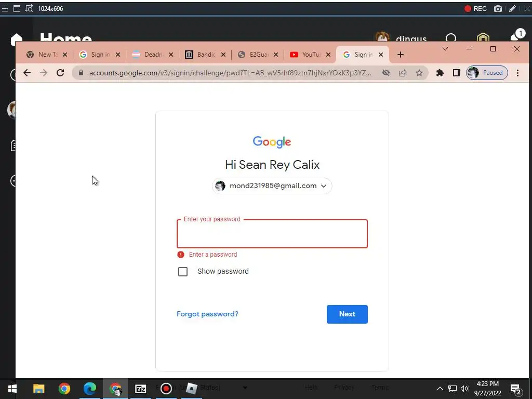The image size is (532, 399).
Task: Go back using the browser back arrow
Action: 27,73
